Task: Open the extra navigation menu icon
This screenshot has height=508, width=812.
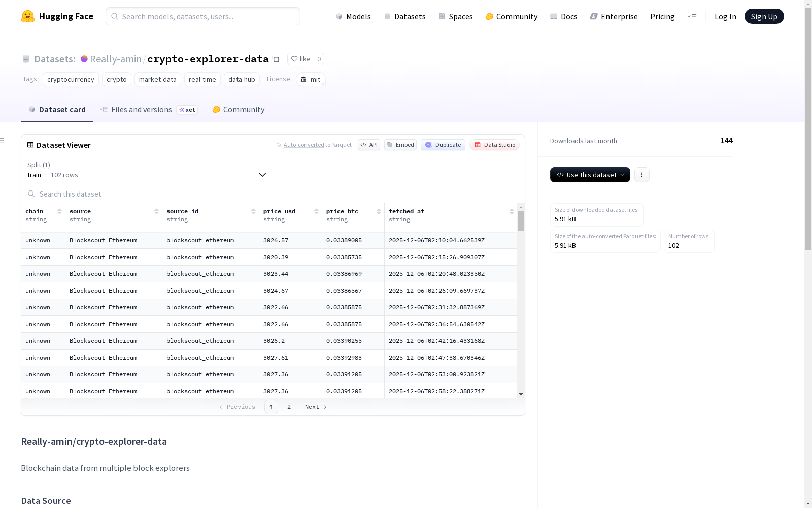Action: click(x=692, y=16)
